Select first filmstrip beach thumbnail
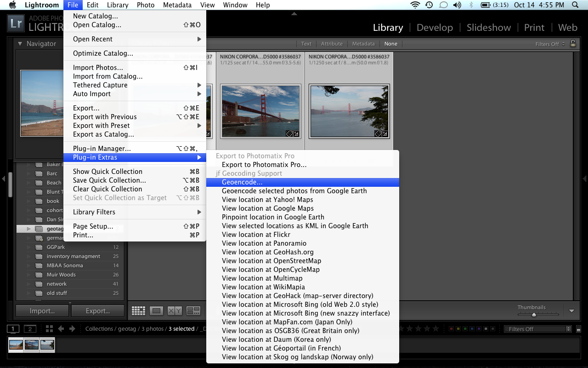This screenshot has width=588, height=368. [x=16, y=345]
